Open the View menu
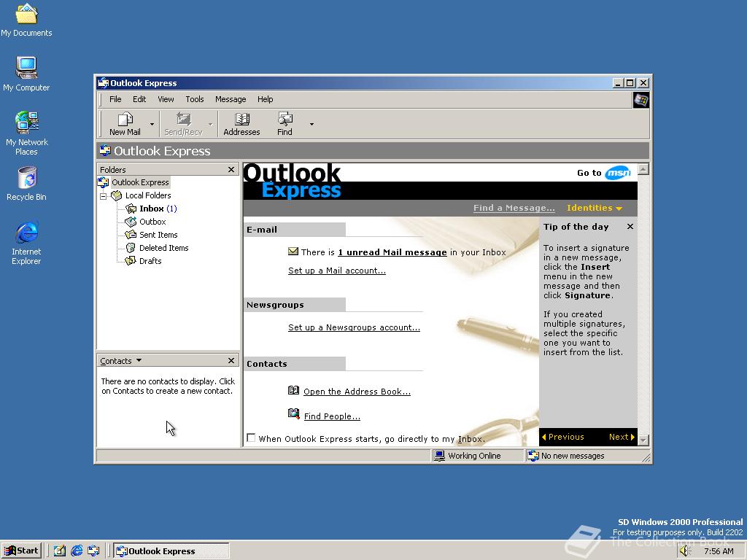The image size is (747, 560). pyautogui.click(x=166, y=99)
